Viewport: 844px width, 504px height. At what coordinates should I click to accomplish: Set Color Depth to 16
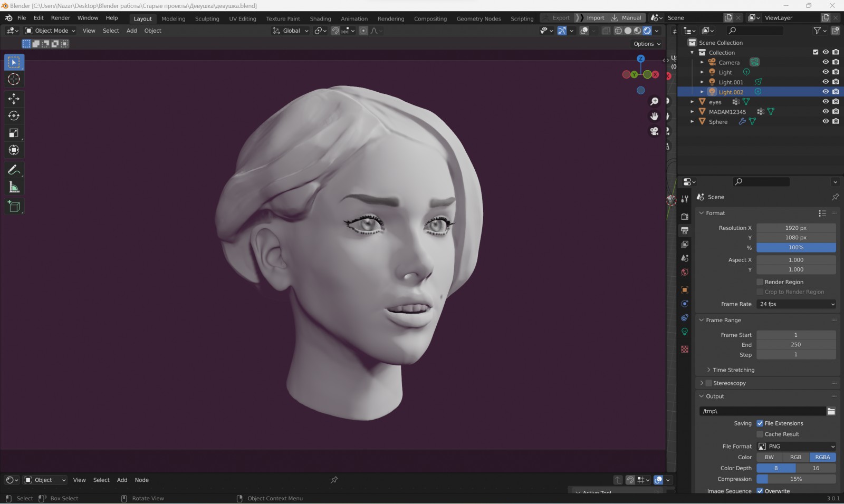(x=816, y=468)
